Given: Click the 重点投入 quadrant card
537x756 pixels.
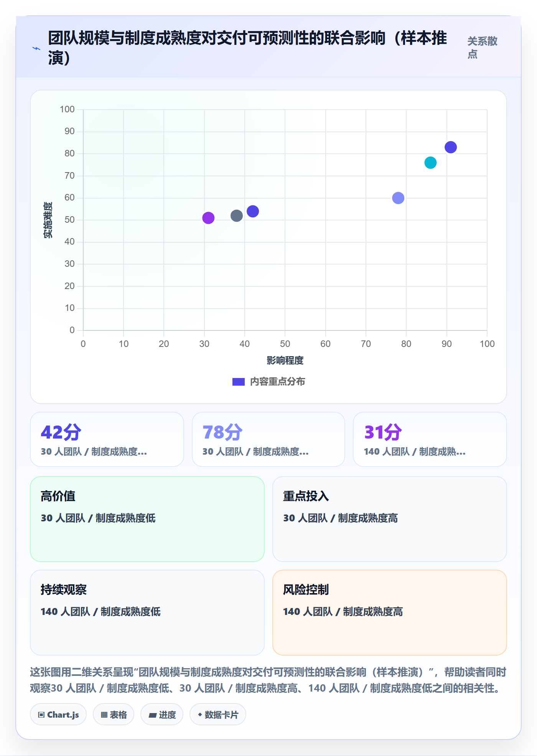Looking at the screenshot, I should point(390,519).
